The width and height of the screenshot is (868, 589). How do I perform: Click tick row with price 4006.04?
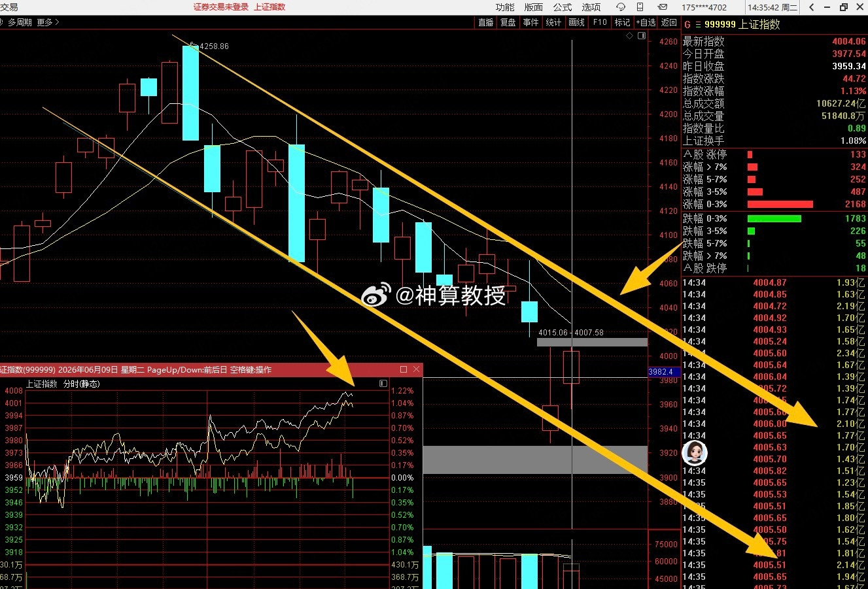coord(774,377)
